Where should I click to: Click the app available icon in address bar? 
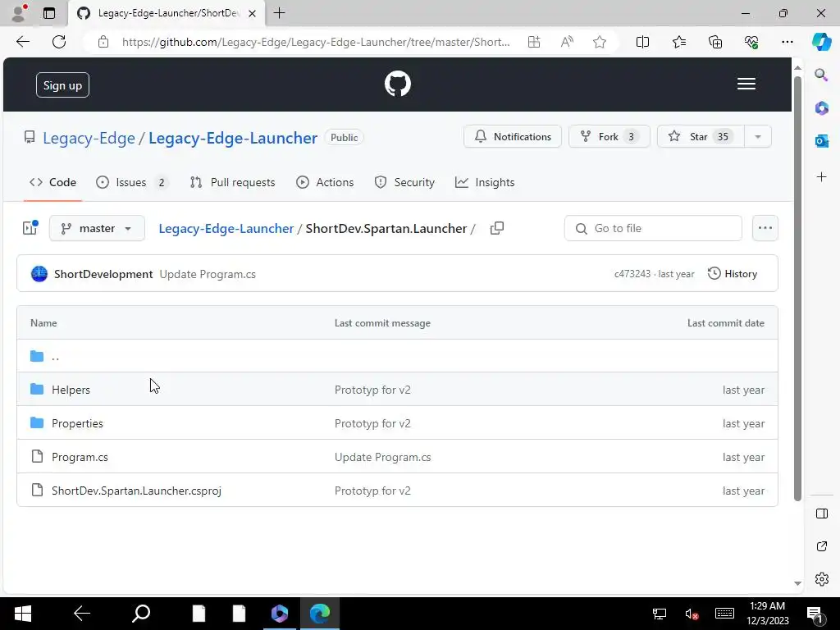point(534,42)
